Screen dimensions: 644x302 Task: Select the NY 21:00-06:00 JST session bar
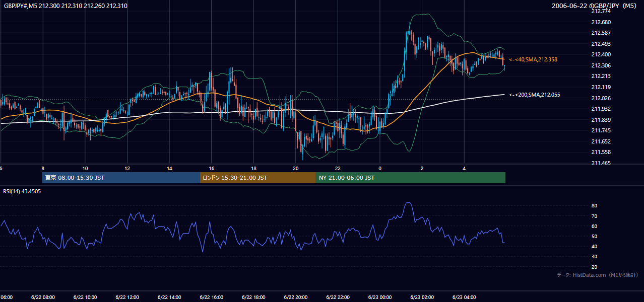tap(411, 178)
